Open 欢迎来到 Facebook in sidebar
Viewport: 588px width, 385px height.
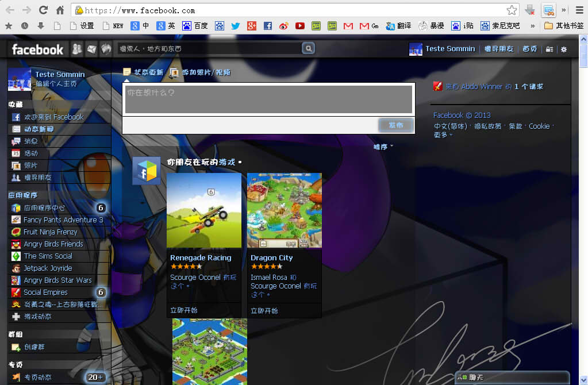pyautogui.click(x=59, y=117)
